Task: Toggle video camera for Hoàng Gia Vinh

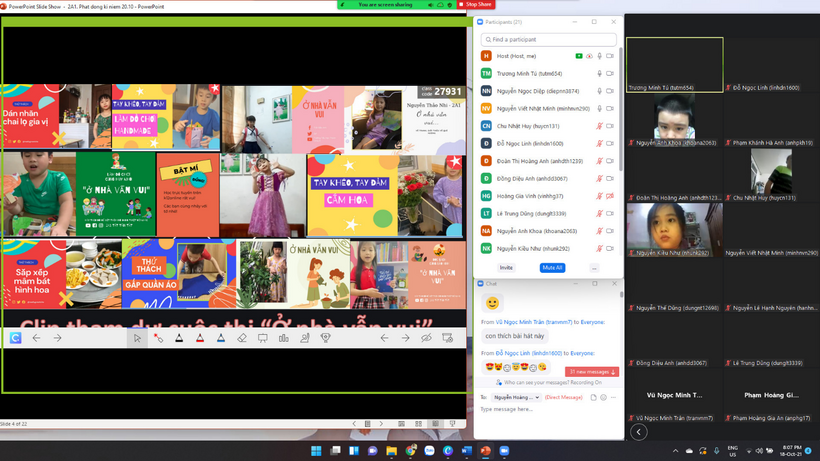Action: click(610, 196)
